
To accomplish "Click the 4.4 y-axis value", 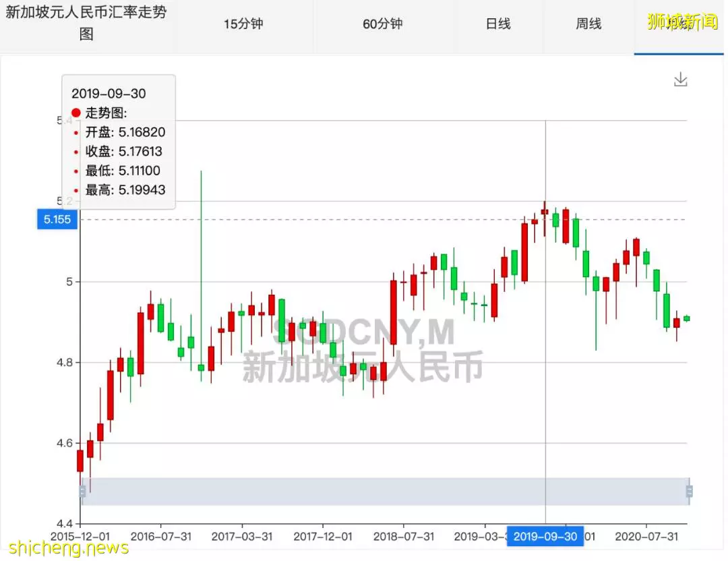I will tap(65, 523).
